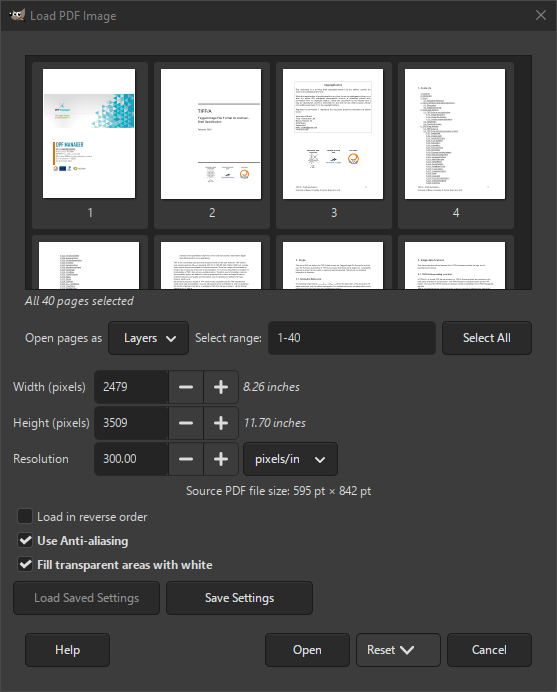The image size is (557, 692).
Task: Decrease width with the minus button
Action: point(186,387)
